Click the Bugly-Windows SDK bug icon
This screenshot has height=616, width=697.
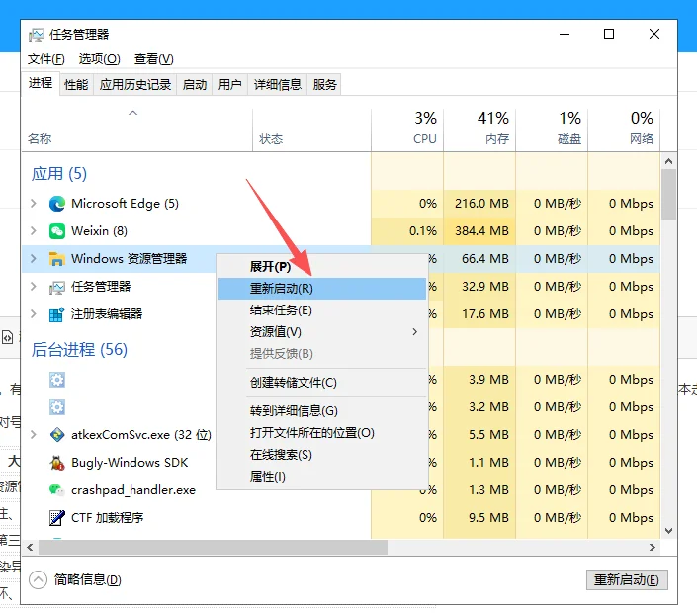[x=57, y=463]
